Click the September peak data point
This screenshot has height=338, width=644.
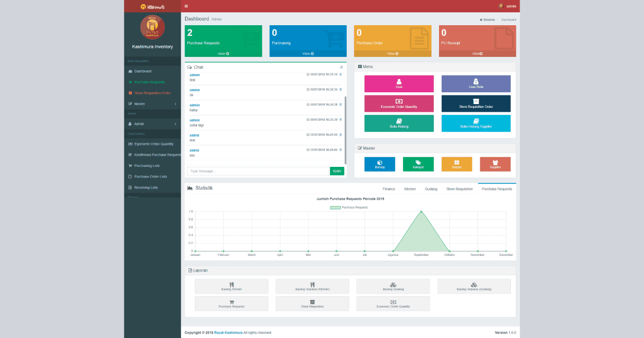coord(421,211)
